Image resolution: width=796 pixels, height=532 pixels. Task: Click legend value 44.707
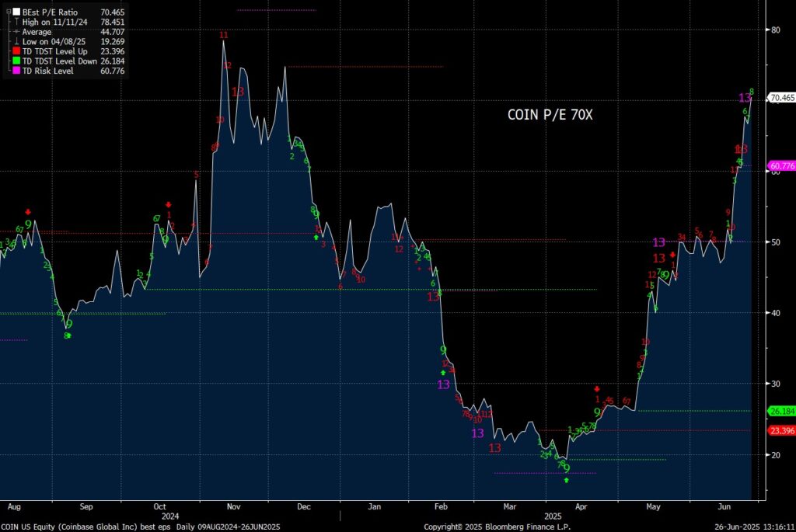coord(112,32)
